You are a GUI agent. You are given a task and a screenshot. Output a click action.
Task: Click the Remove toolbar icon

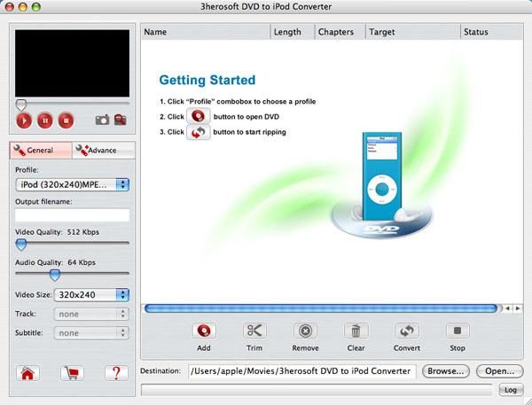305,331
